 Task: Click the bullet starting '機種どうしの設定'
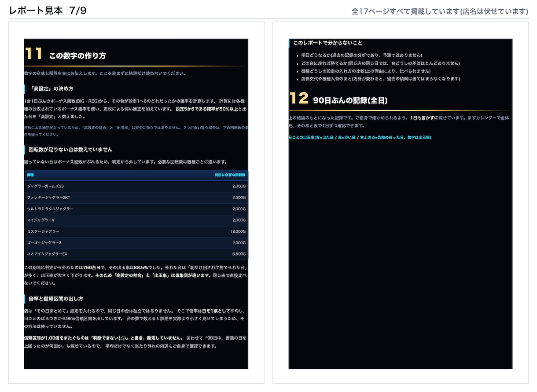point(366,71)
